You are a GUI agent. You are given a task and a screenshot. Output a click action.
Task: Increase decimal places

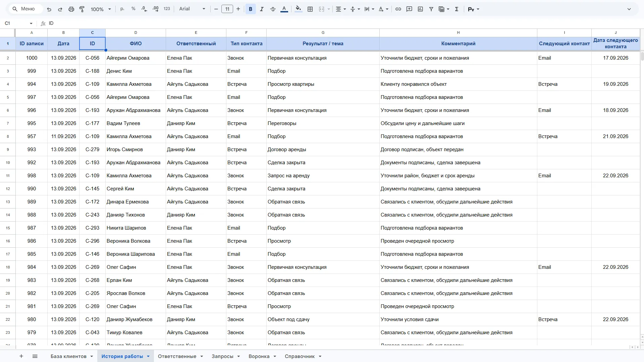coord(156,9)
